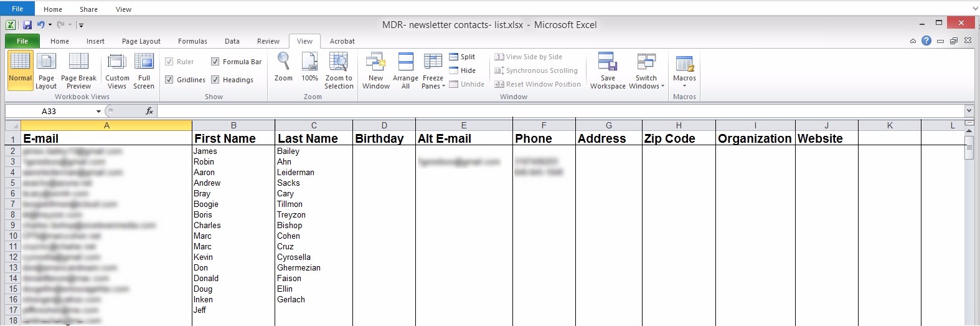Click Zoom to Selection

click(x=339, y=70)
